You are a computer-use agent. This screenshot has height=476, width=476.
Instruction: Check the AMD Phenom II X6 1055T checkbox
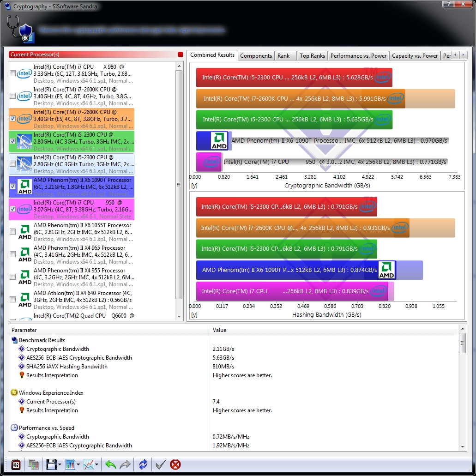[12, 232]
